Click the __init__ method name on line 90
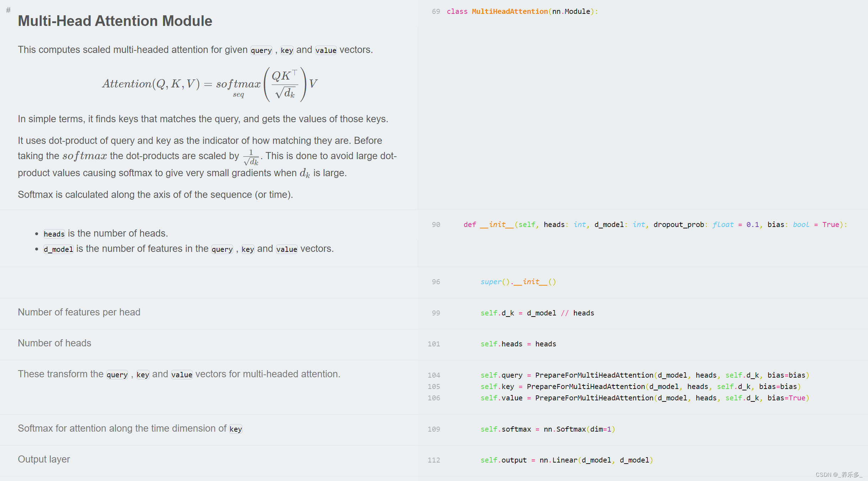 pyautogui.click(x=496, y=225)
